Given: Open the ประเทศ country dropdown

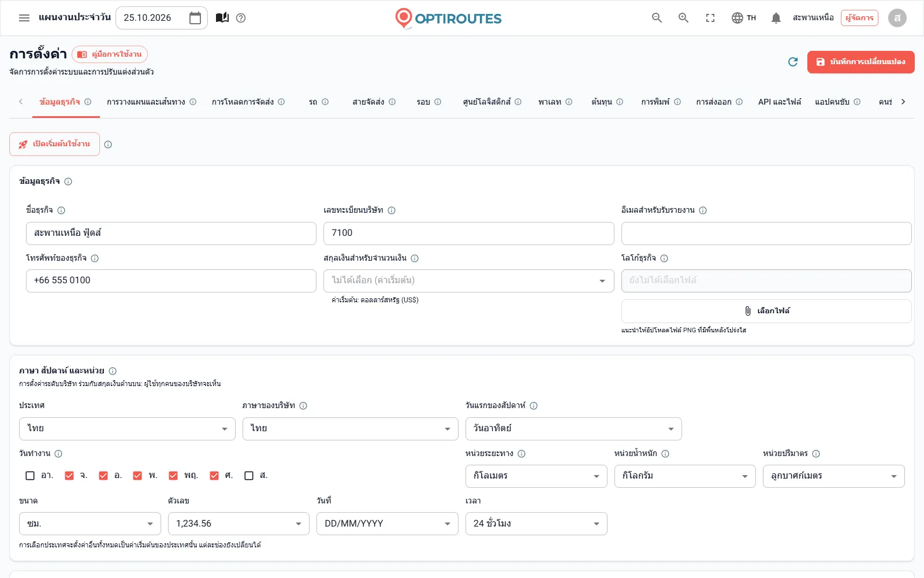Looking at the screenshot, I should 127,429.
